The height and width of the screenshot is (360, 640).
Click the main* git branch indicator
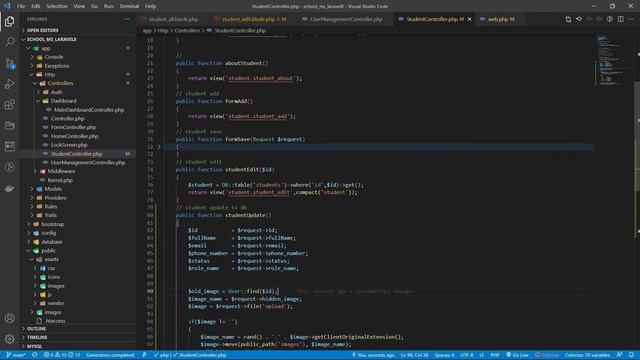tap(16, 355)
